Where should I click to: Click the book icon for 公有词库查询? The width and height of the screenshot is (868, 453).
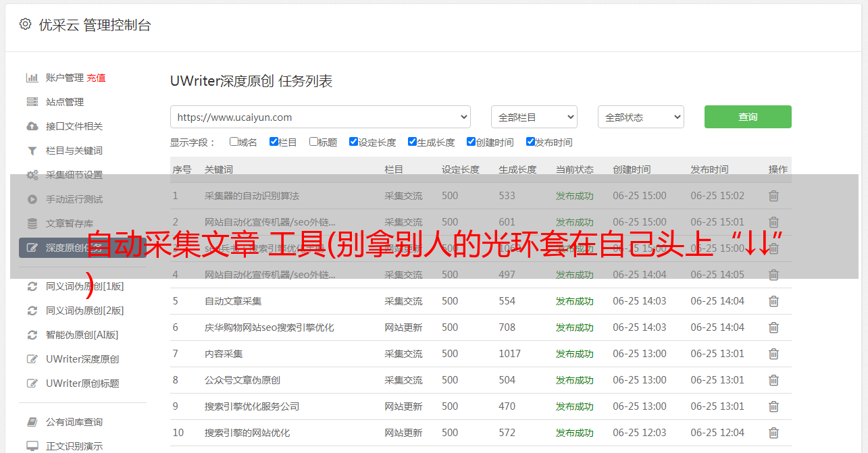(32, 422)
